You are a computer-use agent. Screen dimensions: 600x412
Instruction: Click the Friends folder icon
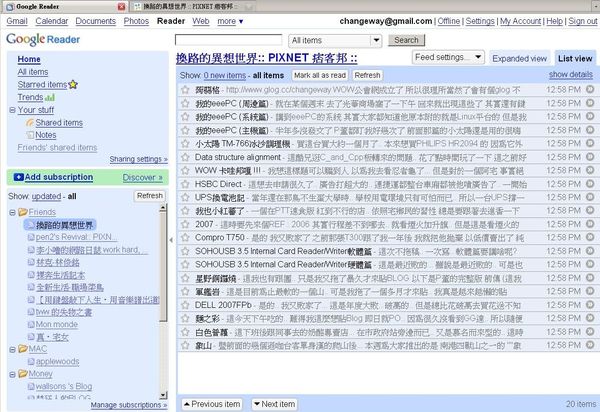click(x=23, y=212)
